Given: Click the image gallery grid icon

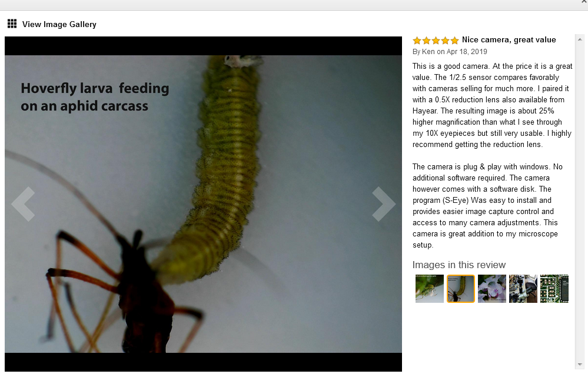Looking at the screenshot, I should 12,24.
